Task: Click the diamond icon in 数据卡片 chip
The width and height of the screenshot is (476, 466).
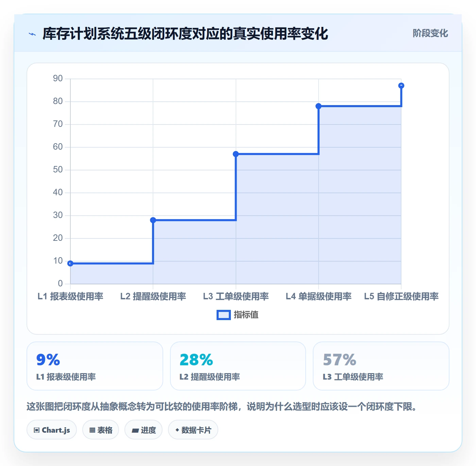Action: click(x=177, y=430)
